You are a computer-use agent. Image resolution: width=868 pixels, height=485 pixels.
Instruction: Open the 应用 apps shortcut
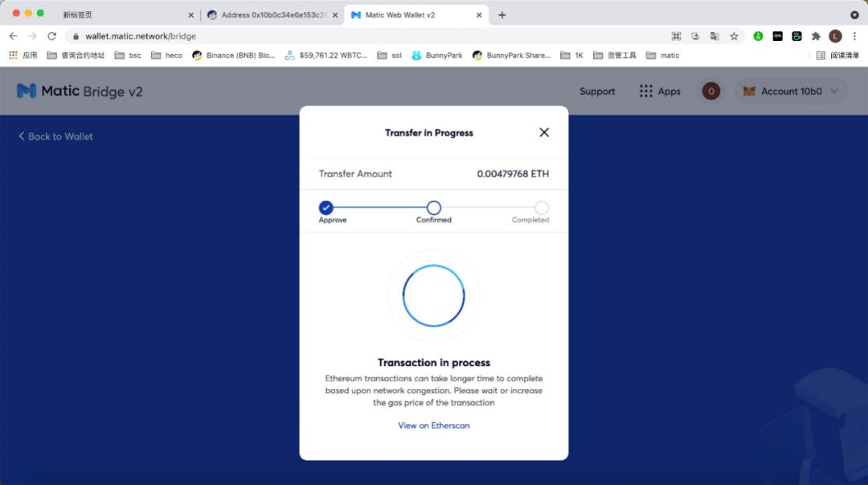(23, 55)
